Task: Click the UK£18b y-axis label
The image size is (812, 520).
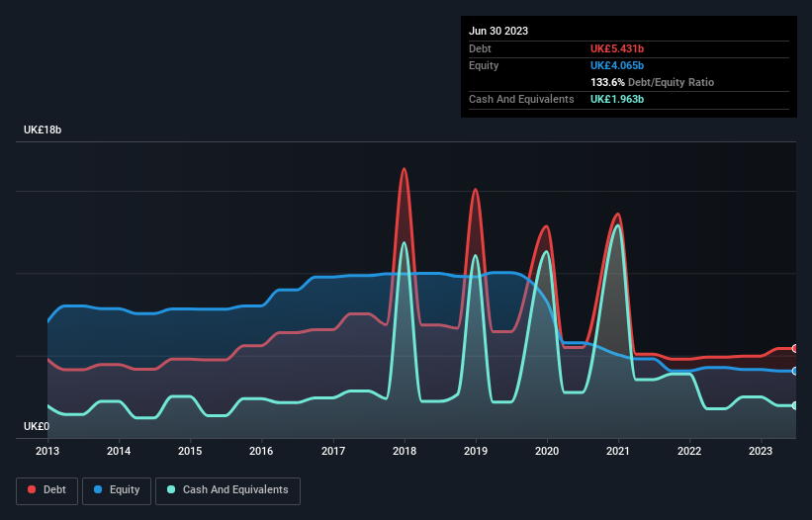Action: pos(43,130)
